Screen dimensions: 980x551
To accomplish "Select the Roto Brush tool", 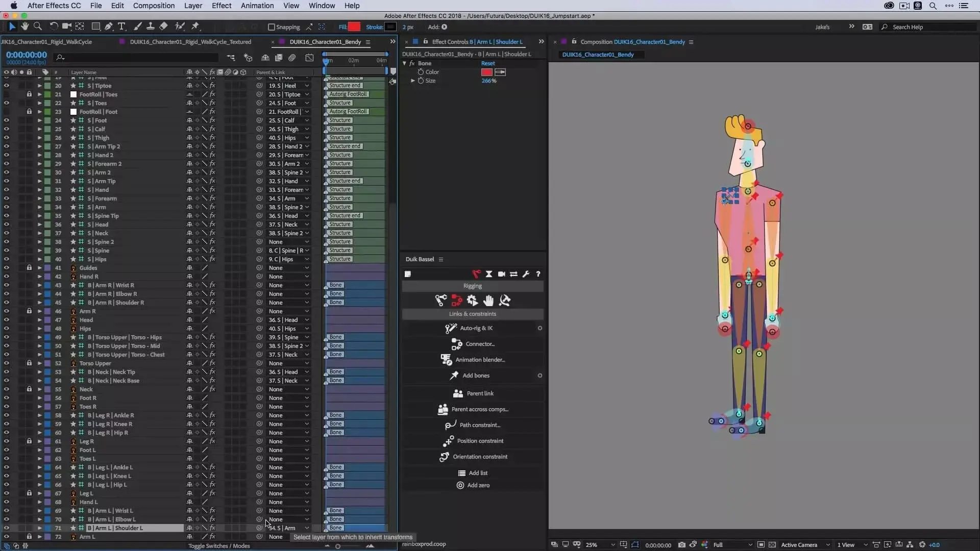I will [180, 26].
